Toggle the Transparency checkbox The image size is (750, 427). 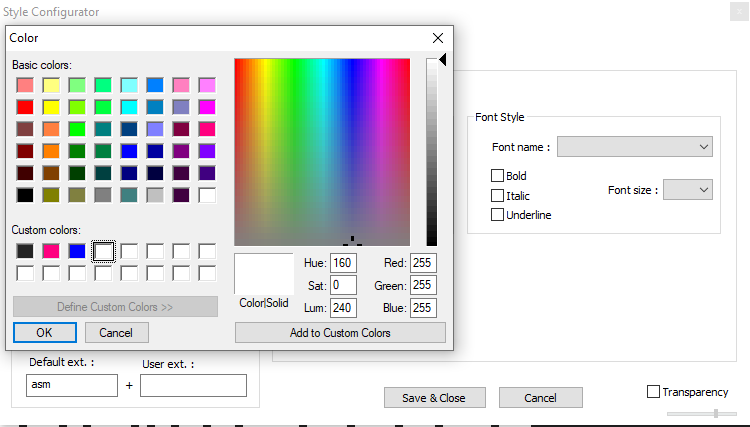point(653,392)
